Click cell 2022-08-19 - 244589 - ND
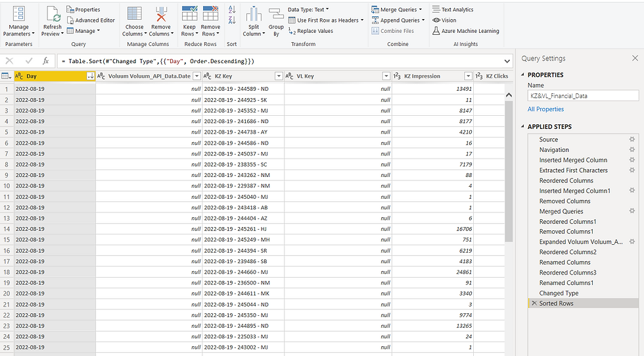 (x=243, y=89)
